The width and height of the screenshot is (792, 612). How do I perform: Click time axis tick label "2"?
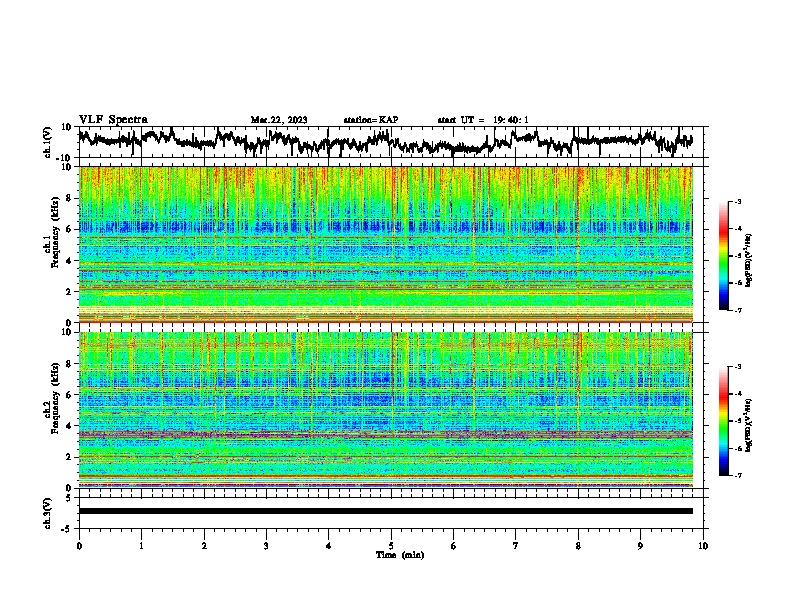pos(204,546)
